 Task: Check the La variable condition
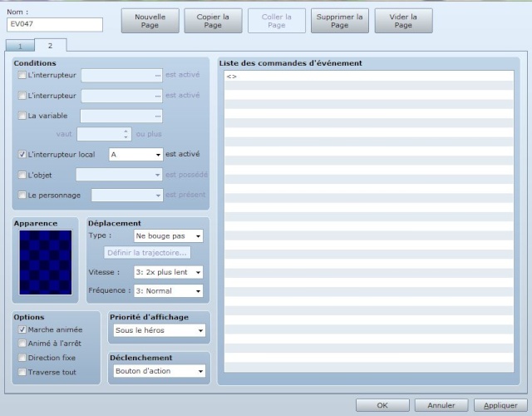pyautogui.click(x=22, y=116)
